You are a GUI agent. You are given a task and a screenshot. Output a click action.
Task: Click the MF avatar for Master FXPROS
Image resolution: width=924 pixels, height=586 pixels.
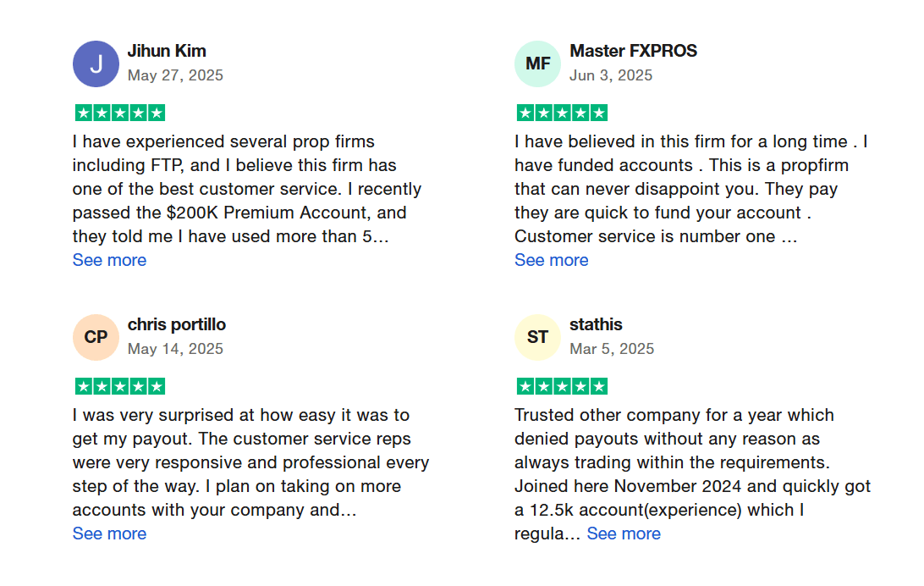click(x=537, y=64)
